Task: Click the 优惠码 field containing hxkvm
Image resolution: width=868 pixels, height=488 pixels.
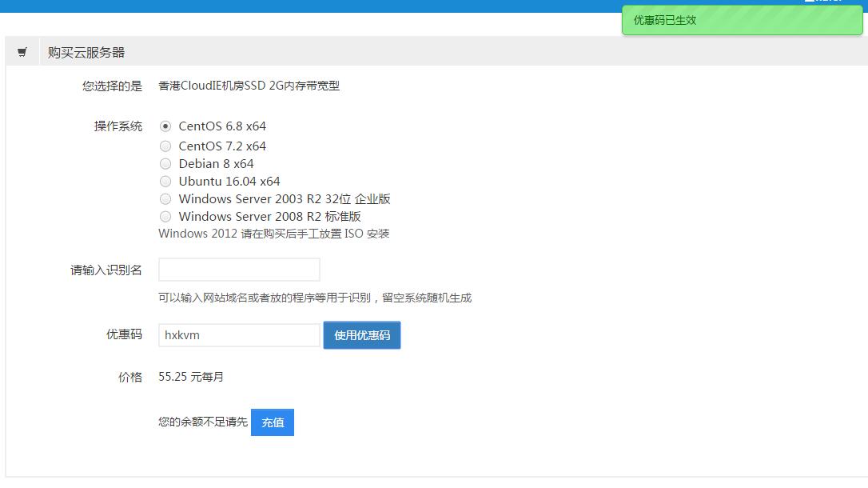Action: pos(239,335)
